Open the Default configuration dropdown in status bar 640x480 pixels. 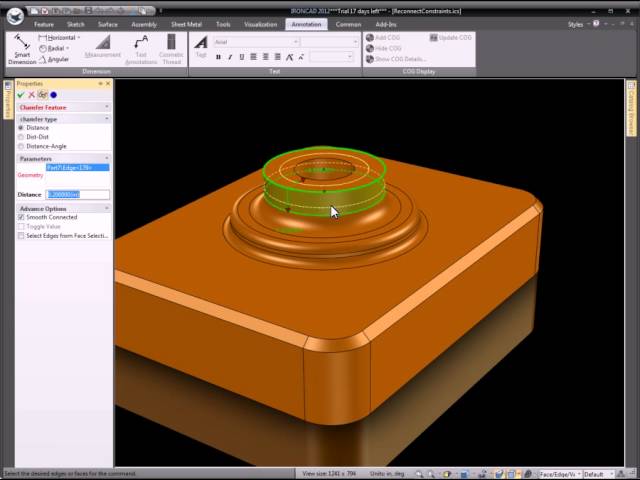pos(611,474)
